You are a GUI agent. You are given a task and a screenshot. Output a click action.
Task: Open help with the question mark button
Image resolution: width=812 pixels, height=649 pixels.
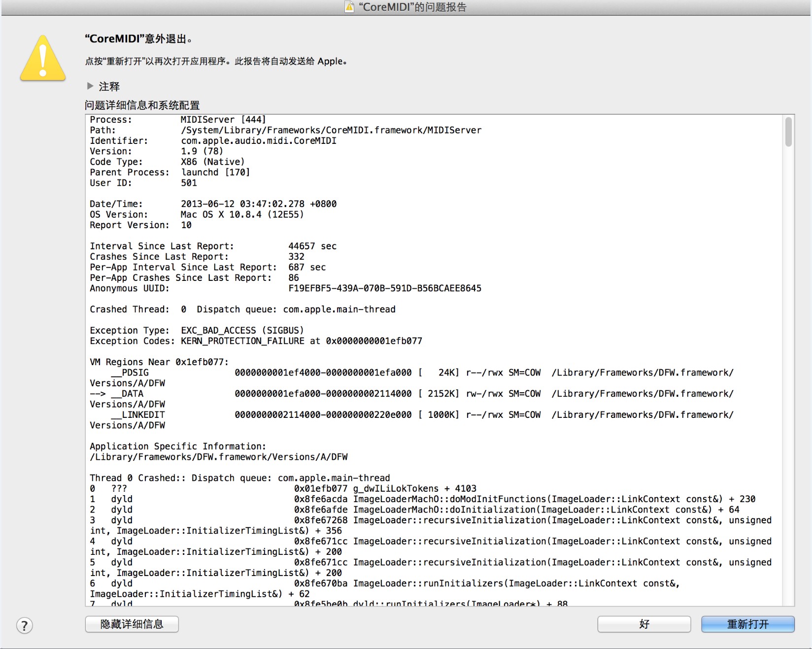pyautogui.click(x=25, y=625)
